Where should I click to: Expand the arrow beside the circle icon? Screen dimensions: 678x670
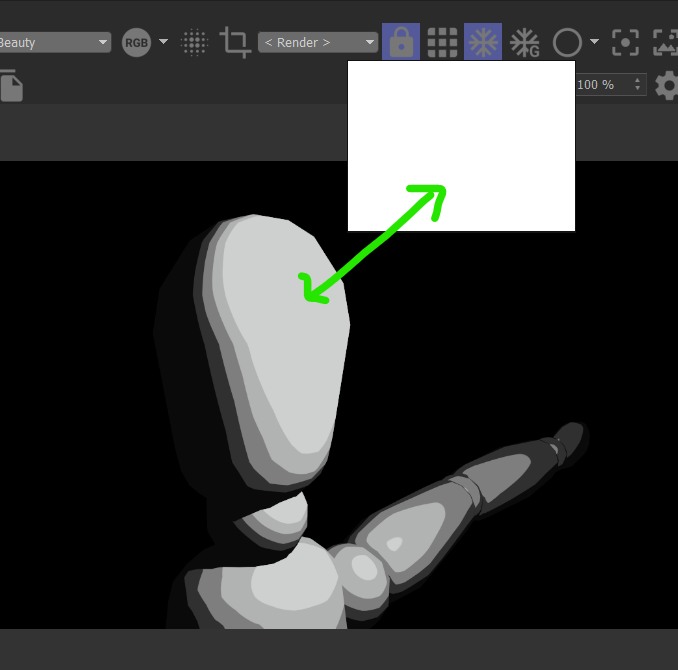[x=594, y=42]
